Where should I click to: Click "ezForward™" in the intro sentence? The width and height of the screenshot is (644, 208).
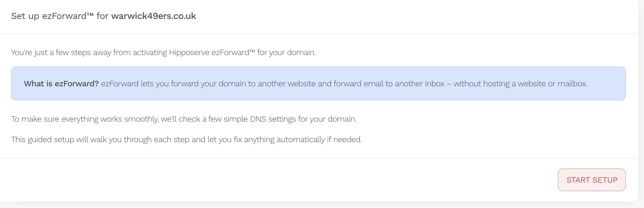click(233, 53)
